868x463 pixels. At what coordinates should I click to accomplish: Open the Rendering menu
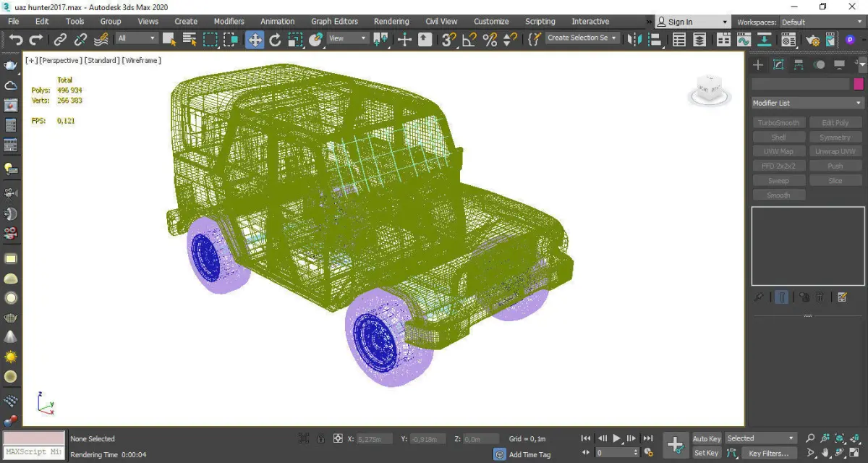(x=391, y=22)
